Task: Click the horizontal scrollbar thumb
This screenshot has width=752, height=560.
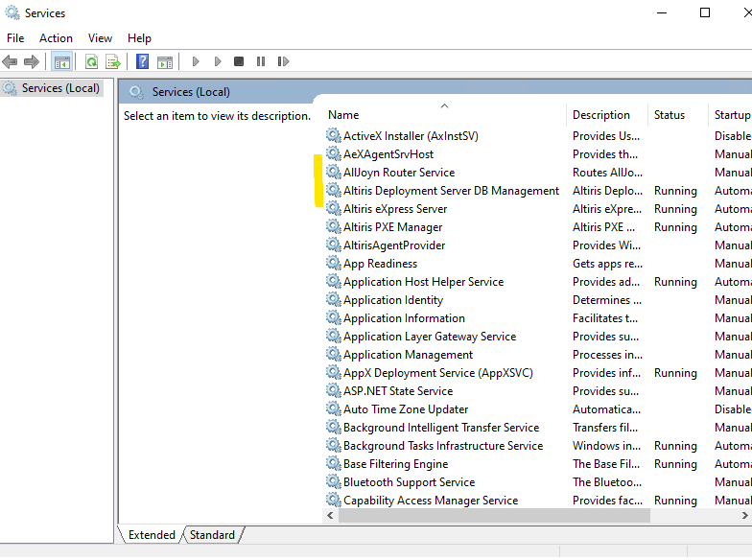Action: pos(494,516)
